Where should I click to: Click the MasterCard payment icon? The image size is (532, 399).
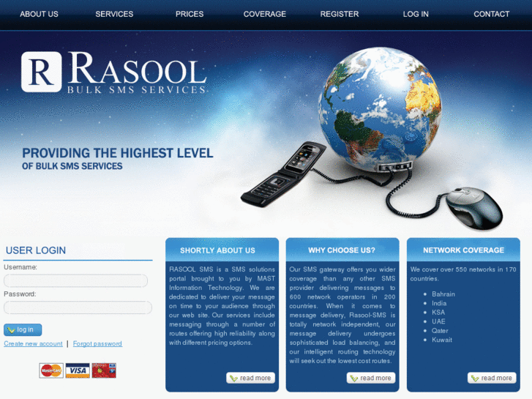(51, 370)
